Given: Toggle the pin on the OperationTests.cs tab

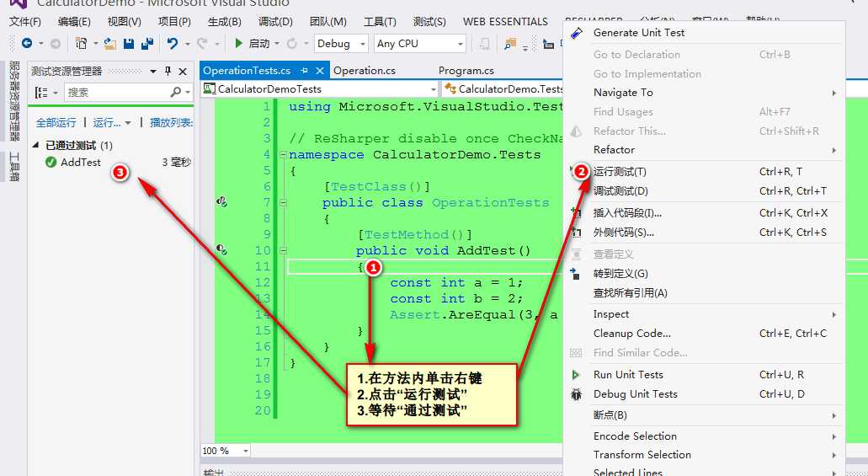Looking at the screenshot, I should click(x=304, y=71).
